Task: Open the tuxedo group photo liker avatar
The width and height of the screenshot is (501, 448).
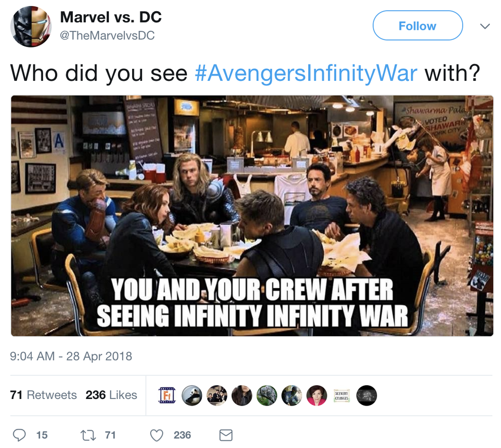Action: click(216, 395)
